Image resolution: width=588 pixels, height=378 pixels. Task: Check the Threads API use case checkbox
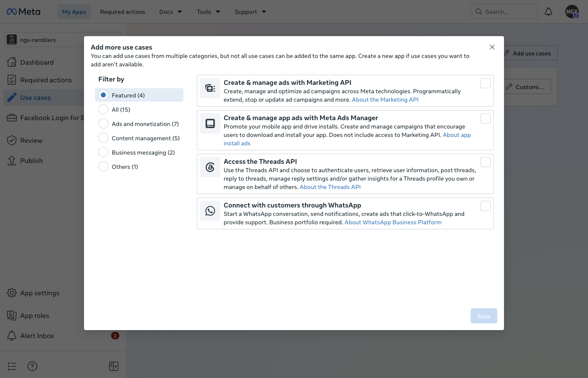tap(486, 162)
